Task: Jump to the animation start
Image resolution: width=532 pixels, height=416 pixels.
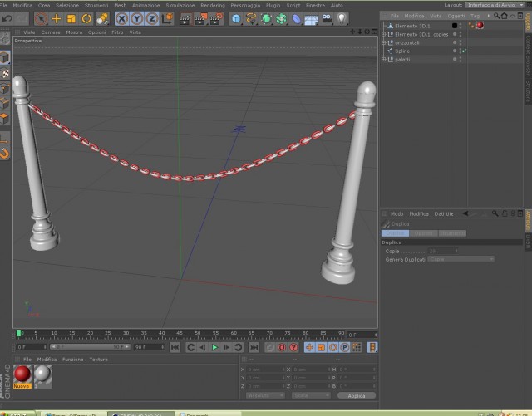Action: pos(175,347)
